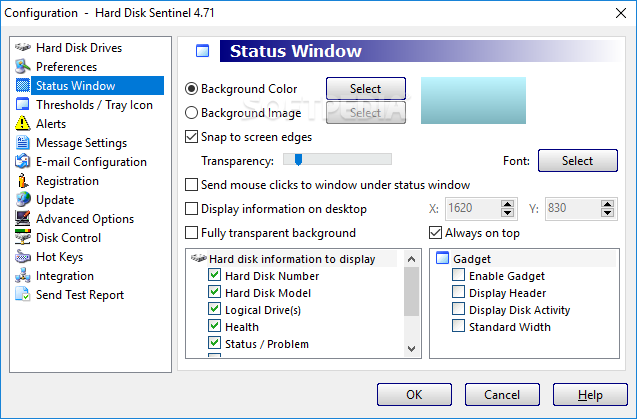Viewport: 637px width, 419px height.
Task: Click the Integration network icon
Action: click(x=23, y=276)
